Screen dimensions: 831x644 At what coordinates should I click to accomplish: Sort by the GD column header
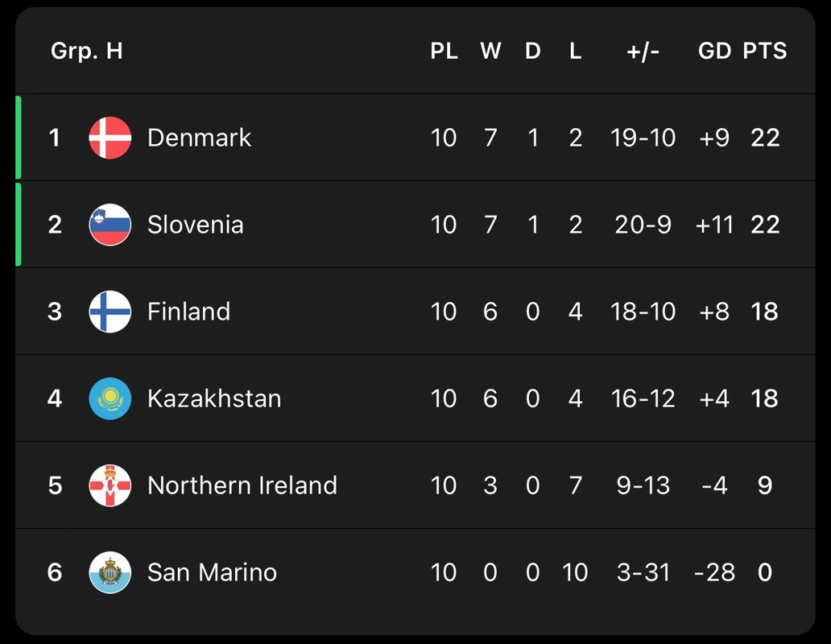tap(714, 51)
